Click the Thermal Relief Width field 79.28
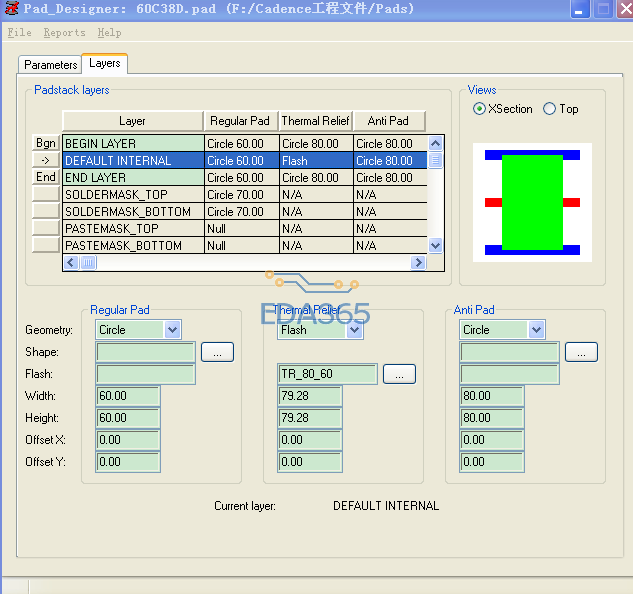The width and height of the screenshot is (633, 594). tap(310, 396)
